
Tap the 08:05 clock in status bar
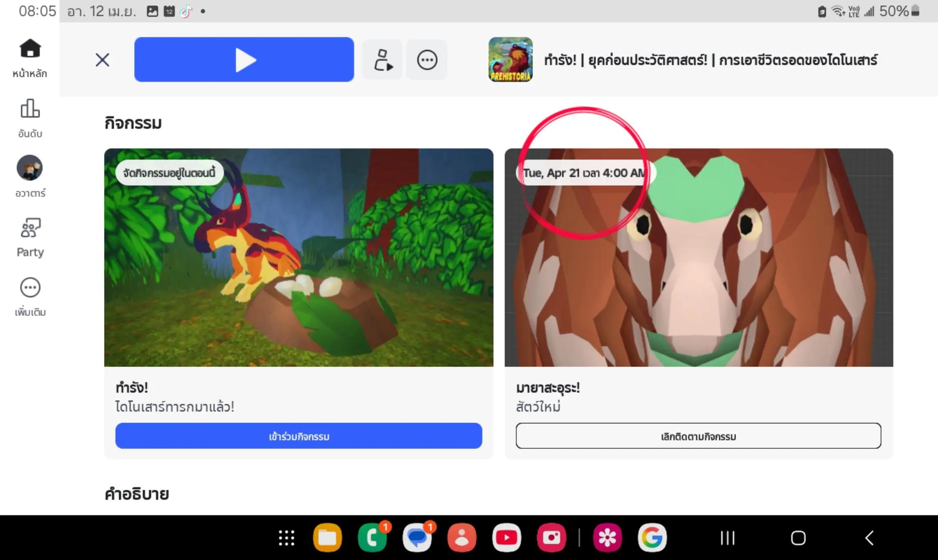[37, 11]
